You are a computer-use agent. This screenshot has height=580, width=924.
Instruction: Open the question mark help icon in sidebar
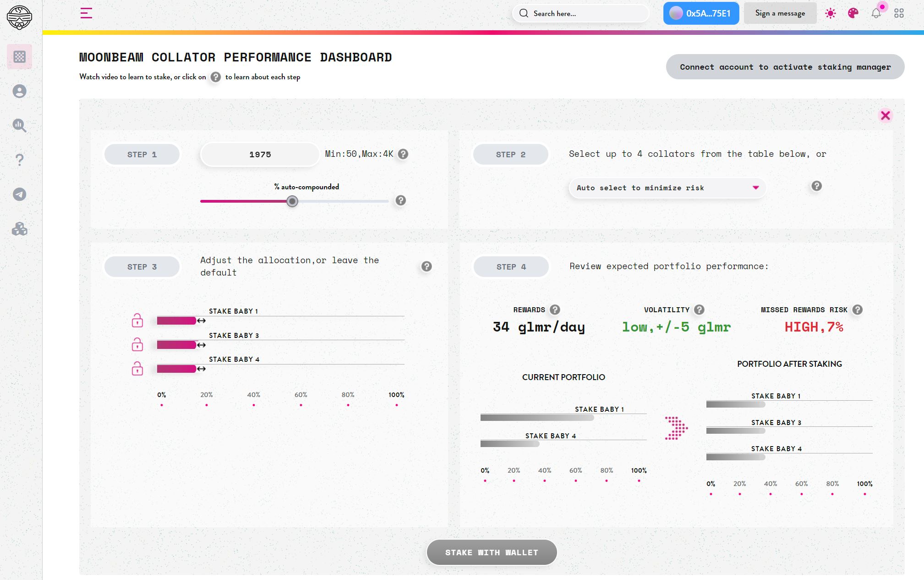click(x=19, y=160)
